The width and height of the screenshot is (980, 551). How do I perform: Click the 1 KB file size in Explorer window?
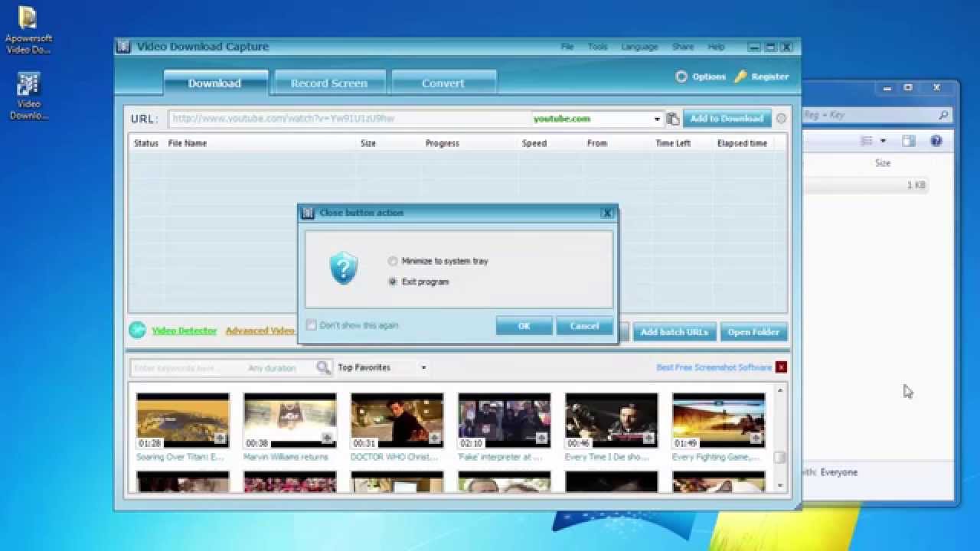click(x=916, y=185)
